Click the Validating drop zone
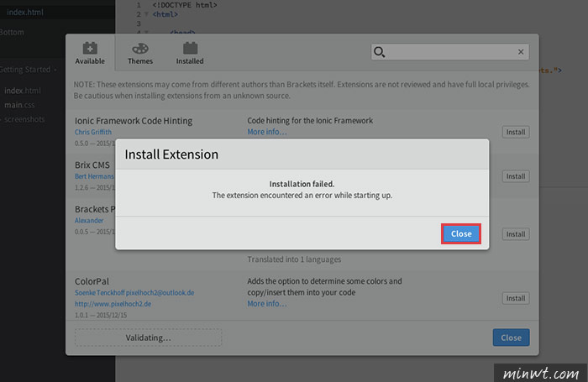 (148, 338)
